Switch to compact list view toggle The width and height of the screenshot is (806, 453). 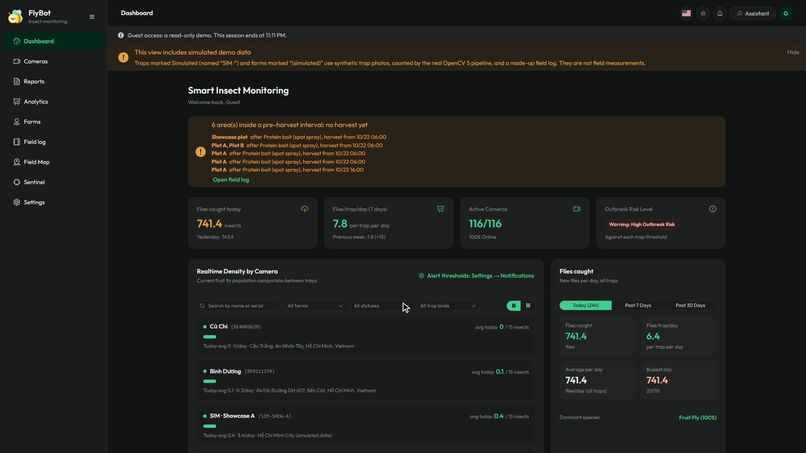coord(528,305)
